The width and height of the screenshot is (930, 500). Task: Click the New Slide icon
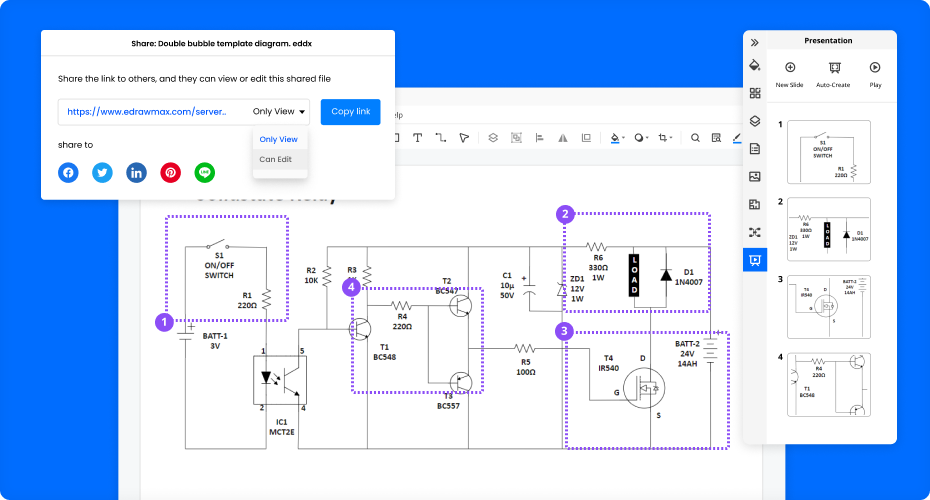click(x=789, y=67)
